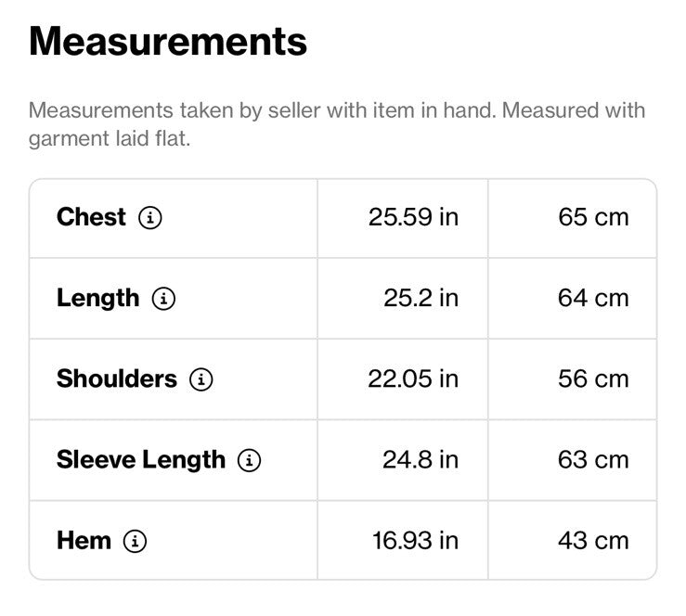Viewport: 686px width, 616px height.
Task: Click the 64 cm length value
Action: click(x=594, y=299)
